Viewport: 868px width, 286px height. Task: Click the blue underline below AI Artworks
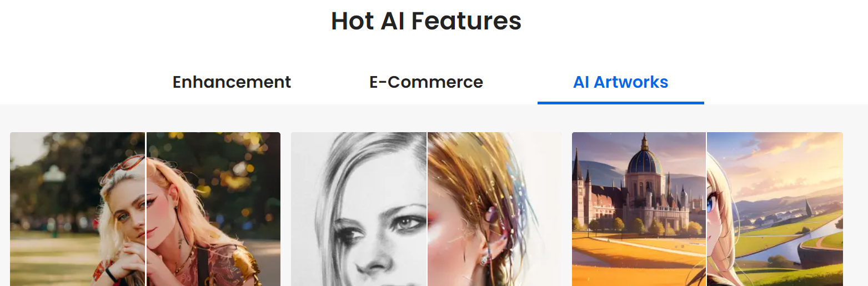(x=620, y=103)
